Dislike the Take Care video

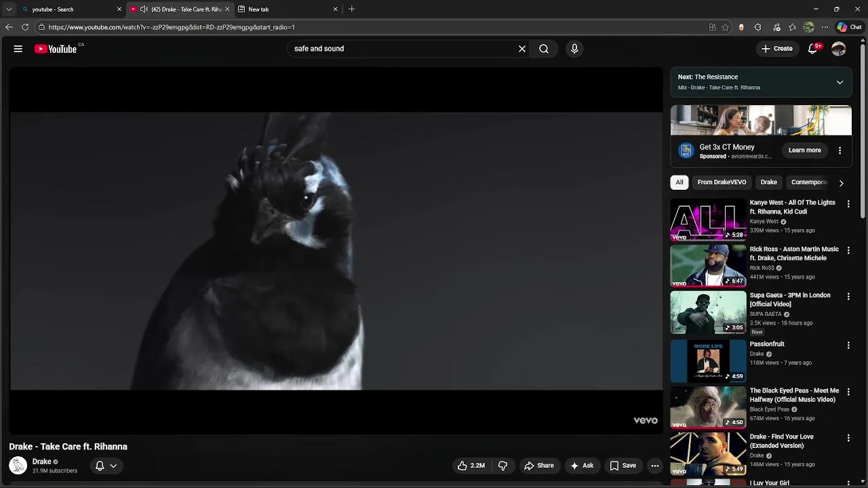[x=503, y=466]
